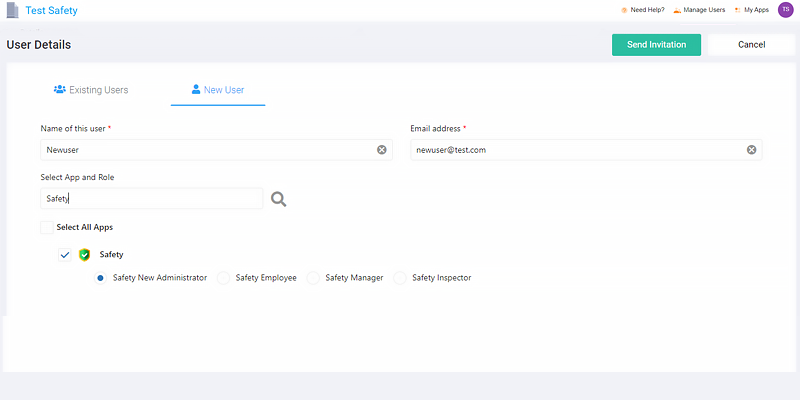
Task: Open the TS user avatar menu
Action: click(x=785, y=10)
